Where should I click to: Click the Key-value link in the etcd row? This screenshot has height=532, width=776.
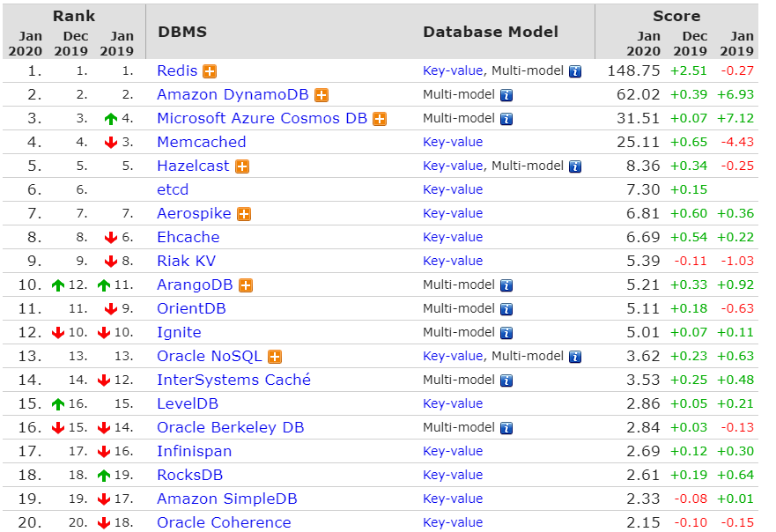453,189
